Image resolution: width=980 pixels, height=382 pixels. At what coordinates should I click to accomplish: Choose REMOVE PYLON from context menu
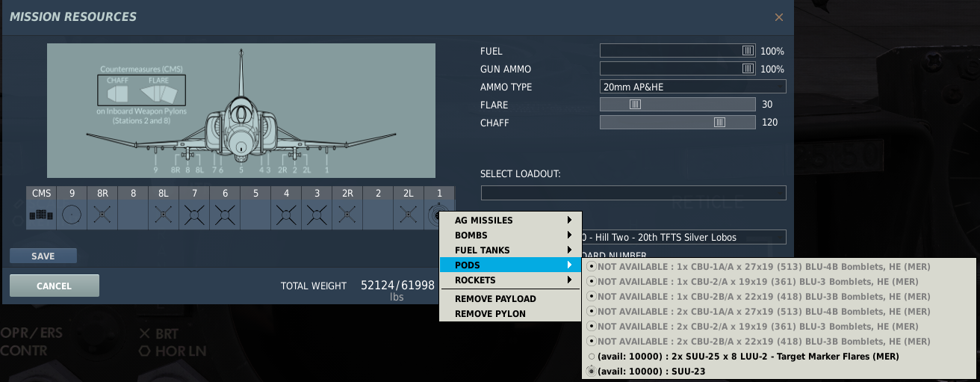tap(510, 314)
